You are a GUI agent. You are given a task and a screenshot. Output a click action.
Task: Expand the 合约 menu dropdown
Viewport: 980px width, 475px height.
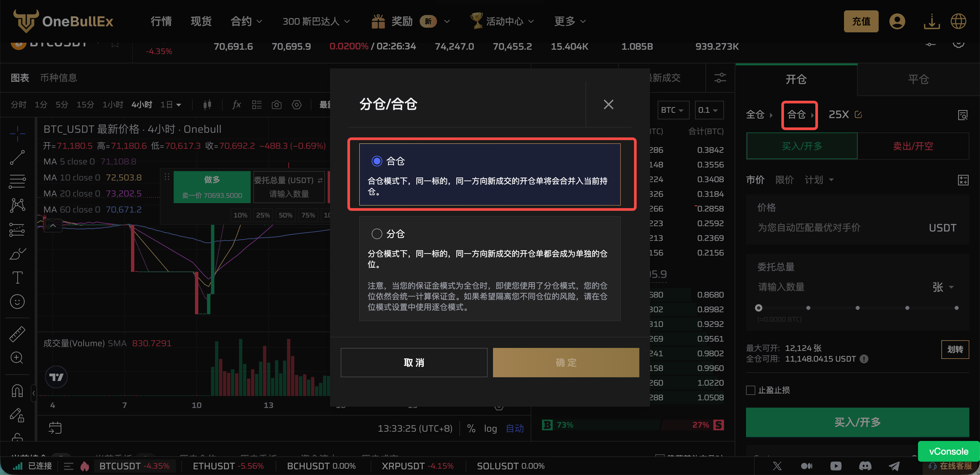(246, 21)
